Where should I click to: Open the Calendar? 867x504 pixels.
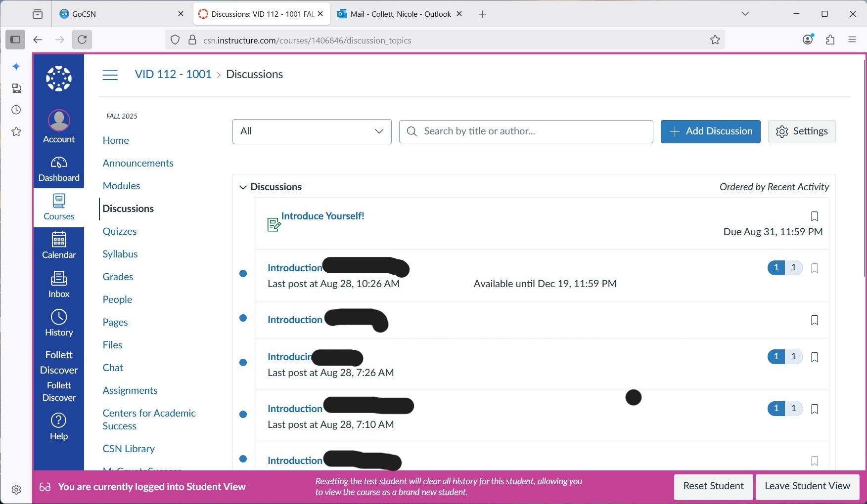tap(59, 246)
